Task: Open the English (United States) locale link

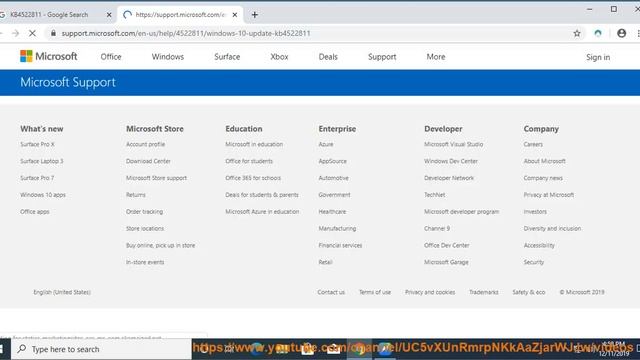Action: click(62, 292)
